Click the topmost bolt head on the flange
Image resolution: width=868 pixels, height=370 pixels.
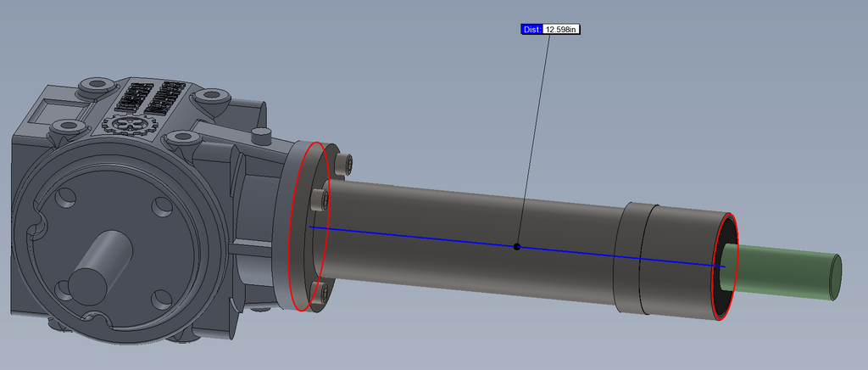pos(344,165)
